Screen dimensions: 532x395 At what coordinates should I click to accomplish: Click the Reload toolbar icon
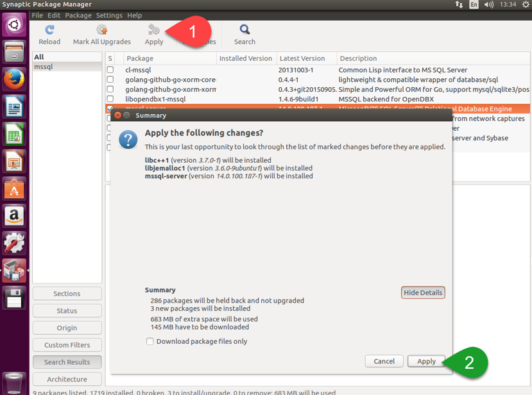point(49,30)
